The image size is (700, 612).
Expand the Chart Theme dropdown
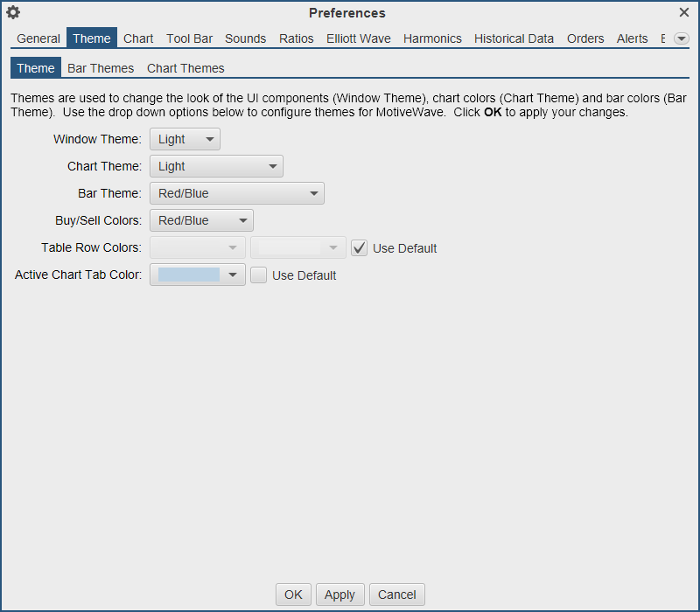pos(216,166)
